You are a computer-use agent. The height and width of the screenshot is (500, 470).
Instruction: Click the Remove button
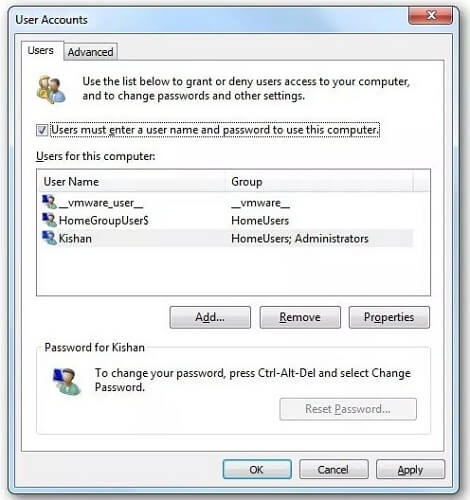click(300, 317)
